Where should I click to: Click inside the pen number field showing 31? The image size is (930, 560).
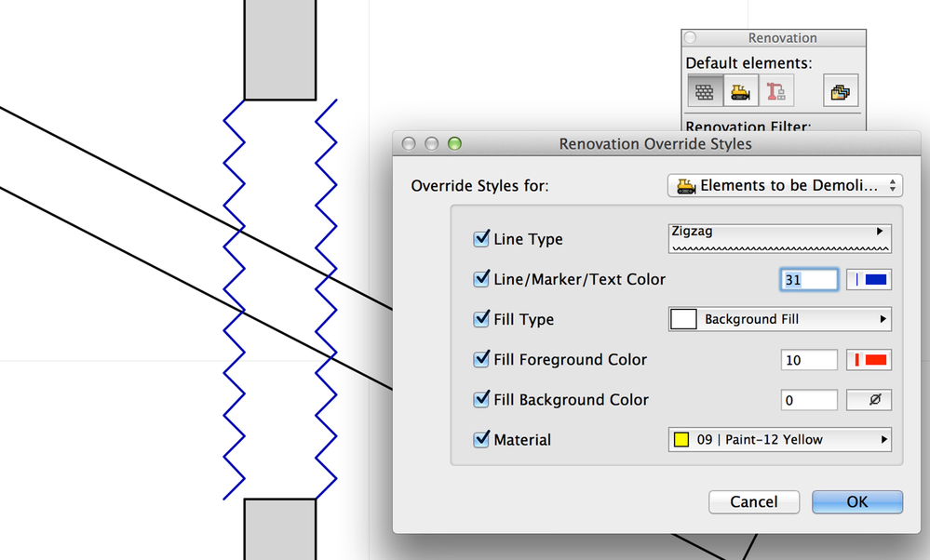808,279
